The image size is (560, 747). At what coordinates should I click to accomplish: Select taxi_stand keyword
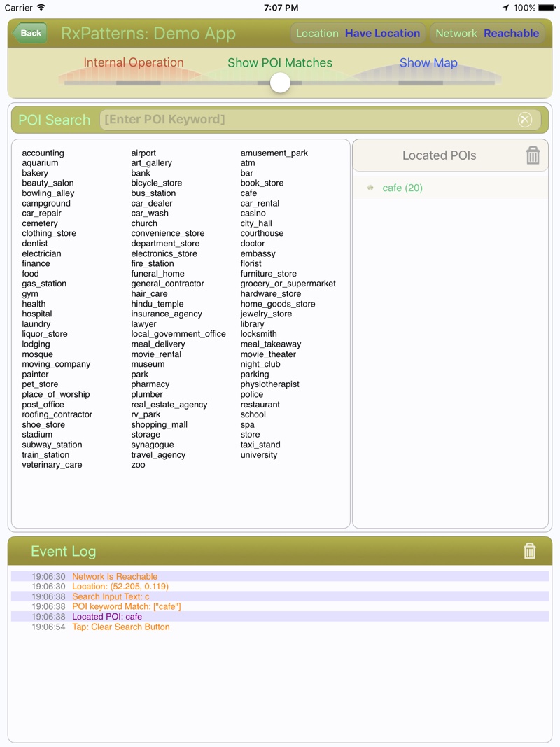coord(260,445)
